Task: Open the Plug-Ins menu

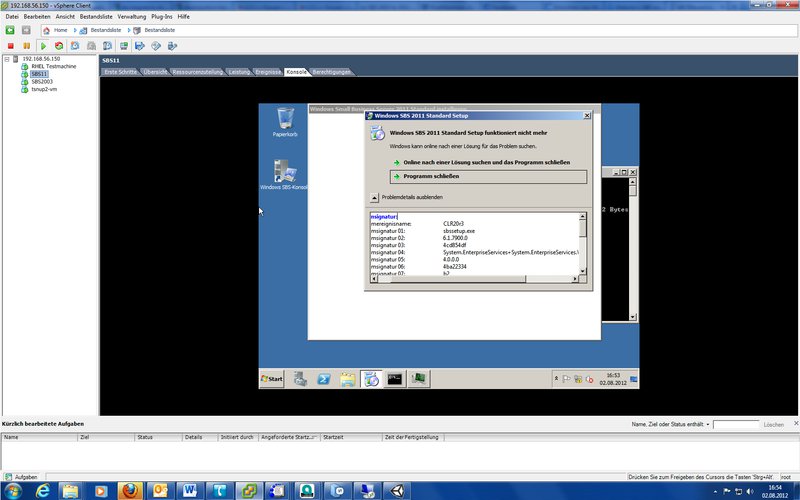Action: point(161,17)
